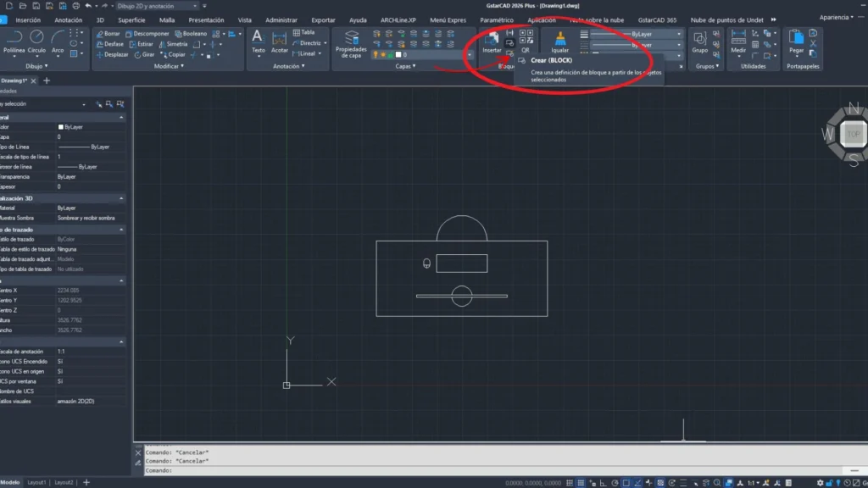Switch to the Layout1 tab

pos(36,482)
